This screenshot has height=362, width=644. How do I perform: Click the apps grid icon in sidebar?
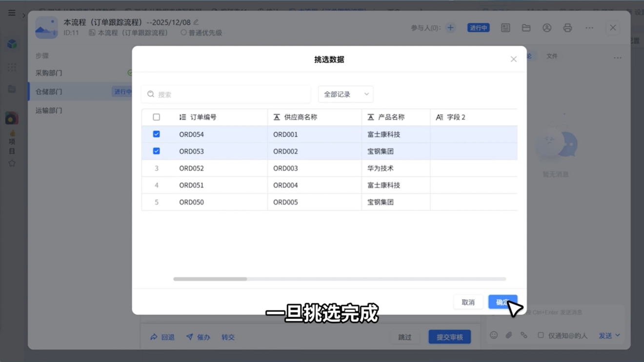pos(12,67)
